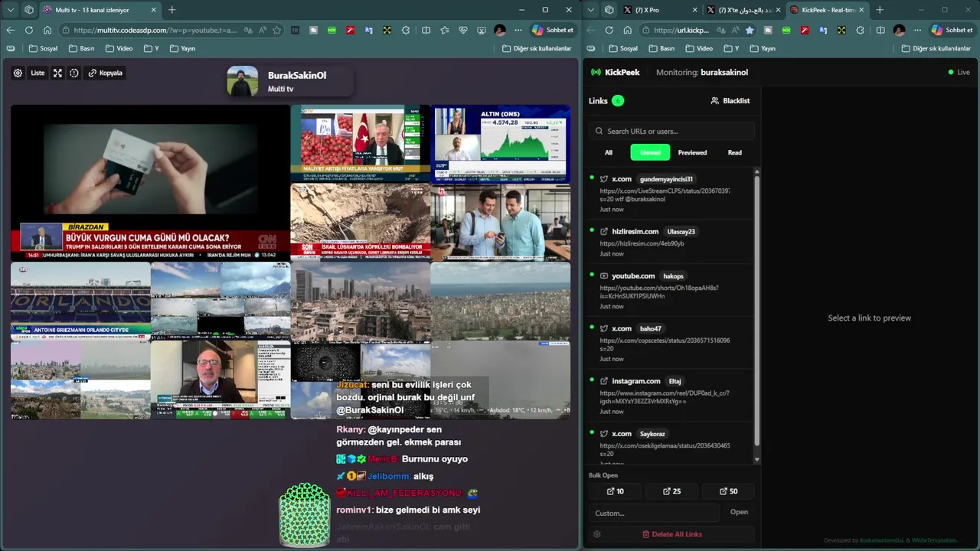
Task: Add new tab in left browser
Action: 172,10
